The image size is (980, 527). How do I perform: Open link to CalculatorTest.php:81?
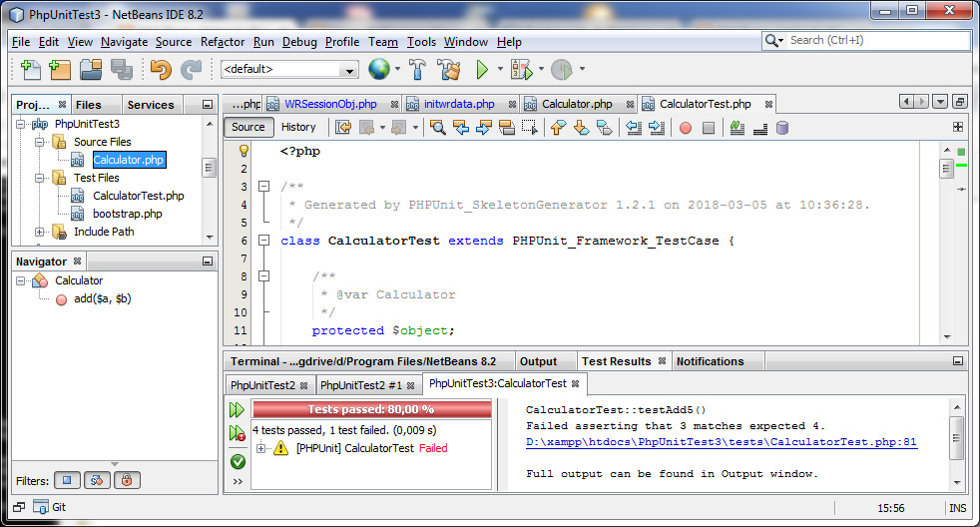click(x=722, y=442)
